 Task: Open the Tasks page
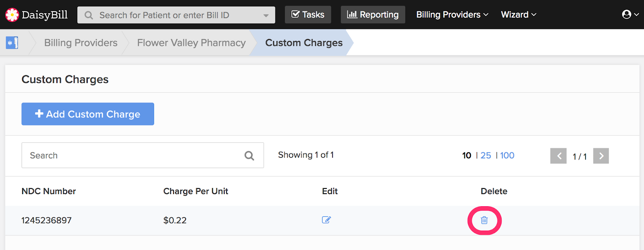pyautogui.click(x=308, y=14)
